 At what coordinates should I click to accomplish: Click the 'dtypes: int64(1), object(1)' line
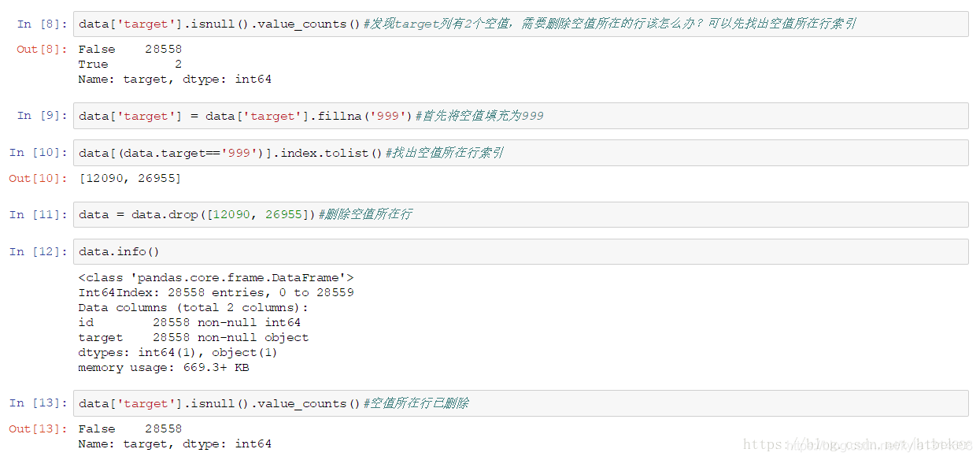(178, 352)
